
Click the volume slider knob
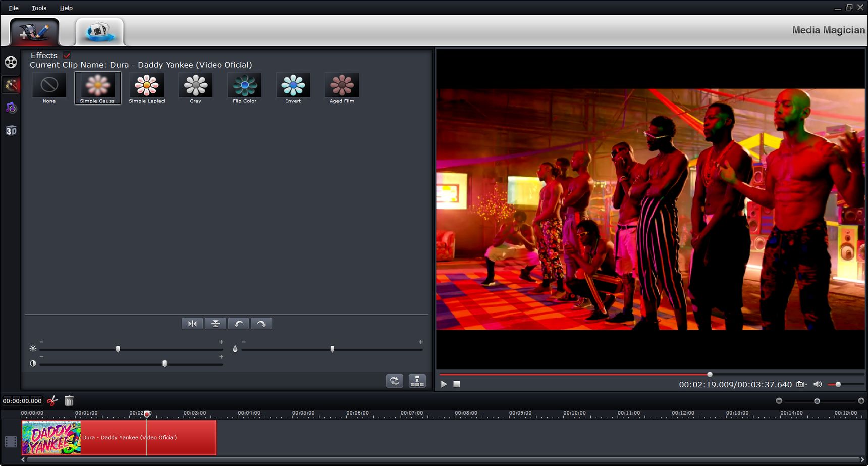[838, 384]
